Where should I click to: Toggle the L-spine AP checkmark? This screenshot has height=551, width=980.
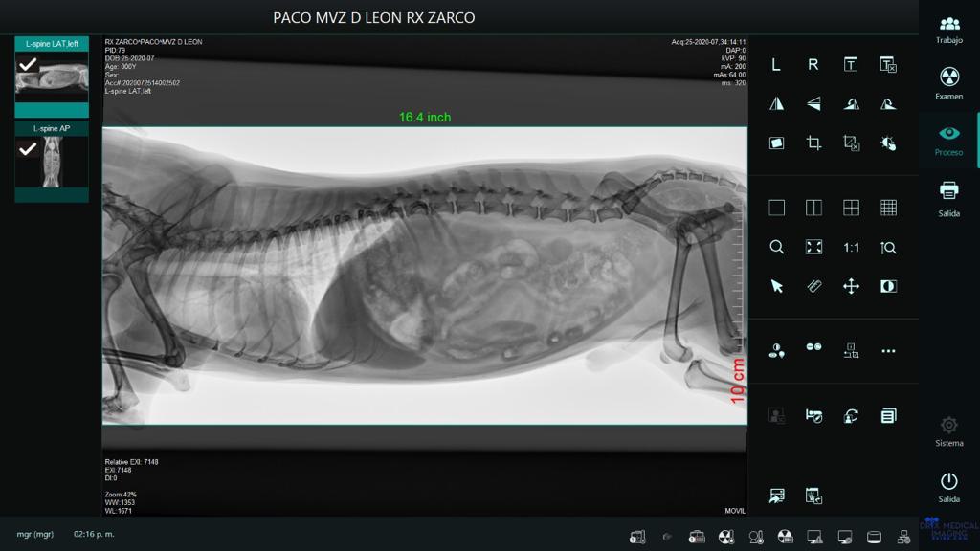click(29, 148)
